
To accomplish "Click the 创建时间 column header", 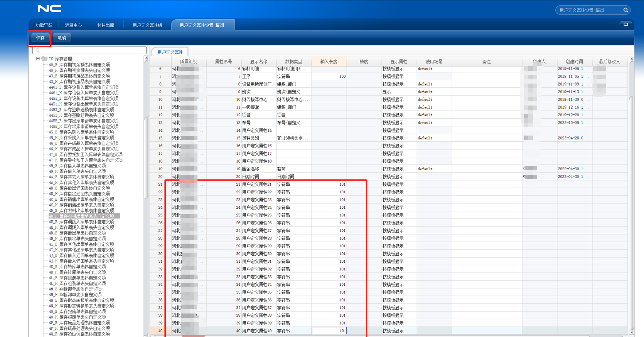I will coord(575,62).
